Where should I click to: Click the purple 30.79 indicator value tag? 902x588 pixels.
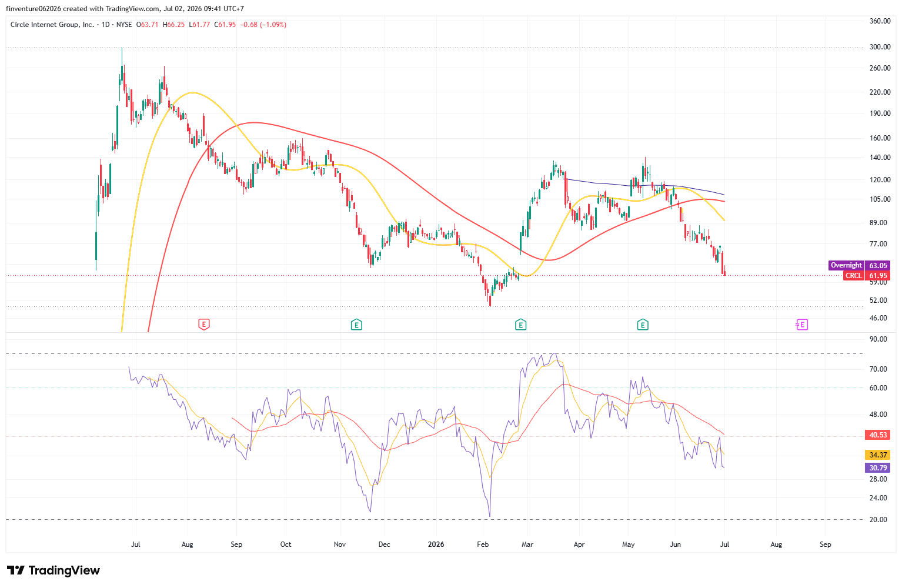pyautogui.click(x=878, y=468)
